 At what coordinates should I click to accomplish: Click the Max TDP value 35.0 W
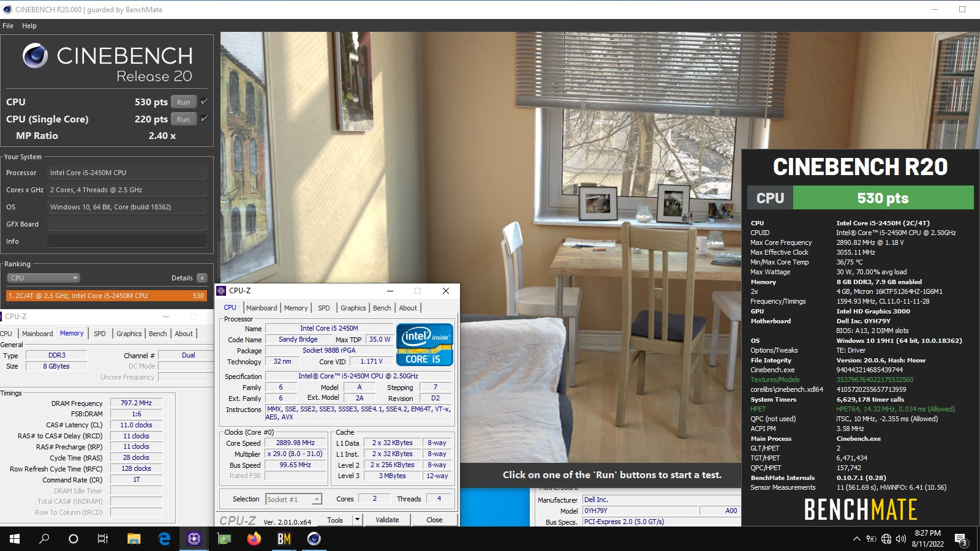click(x=380, y=339)
